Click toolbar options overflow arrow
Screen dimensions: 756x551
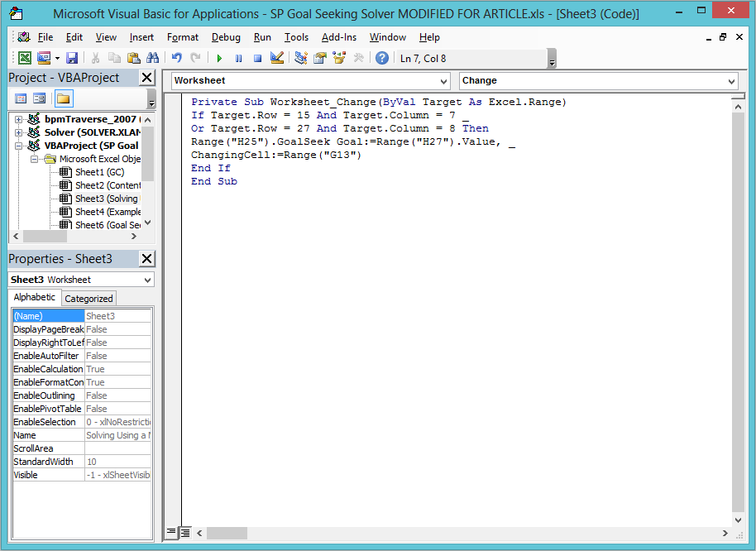click(553, 59)
